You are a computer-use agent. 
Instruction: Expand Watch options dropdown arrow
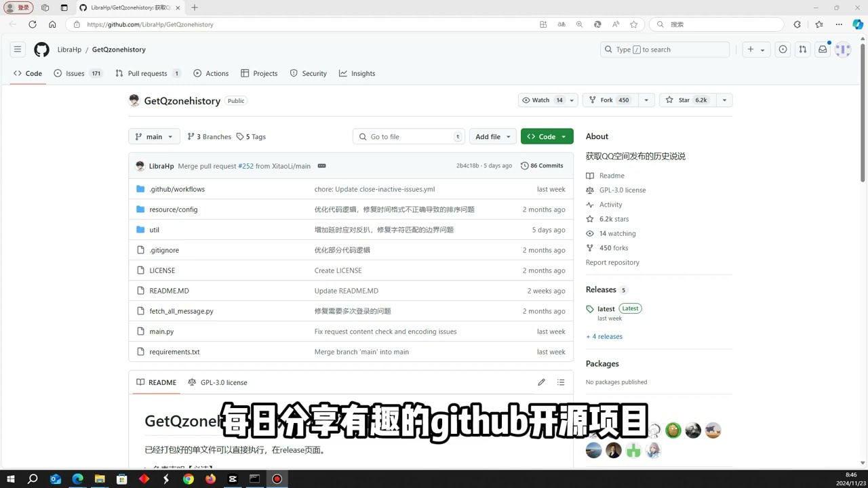click(572, 100)
